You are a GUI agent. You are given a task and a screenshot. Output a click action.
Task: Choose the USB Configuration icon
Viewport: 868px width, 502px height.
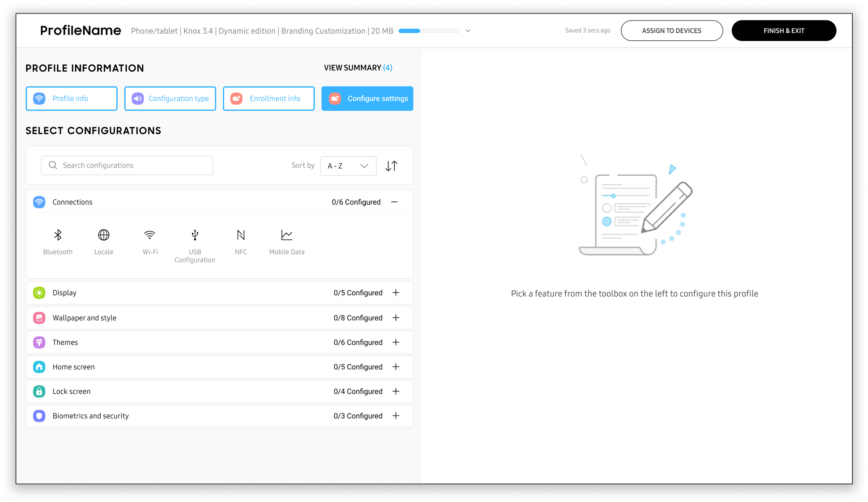click(195, 235)
